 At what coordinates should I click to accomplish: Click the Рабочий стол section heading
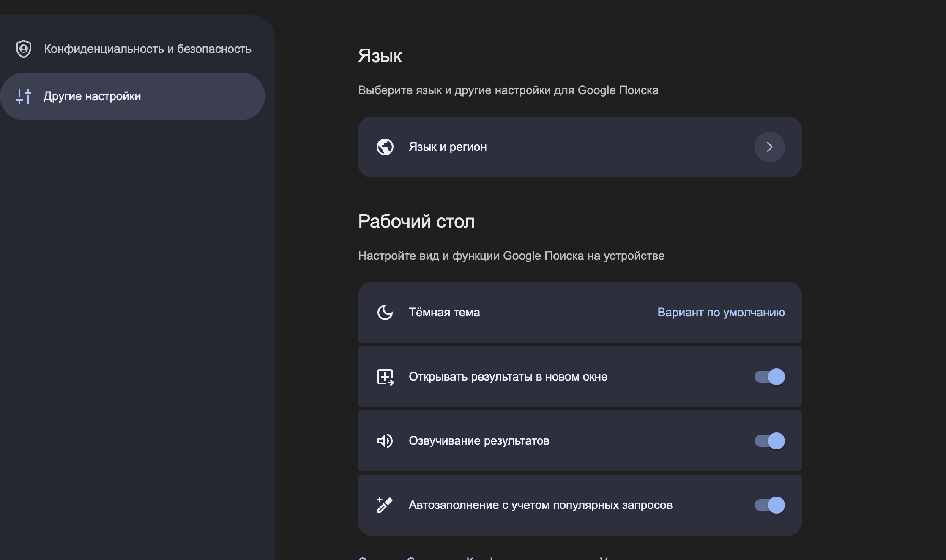pyautogui.click(x=416, y=221)
